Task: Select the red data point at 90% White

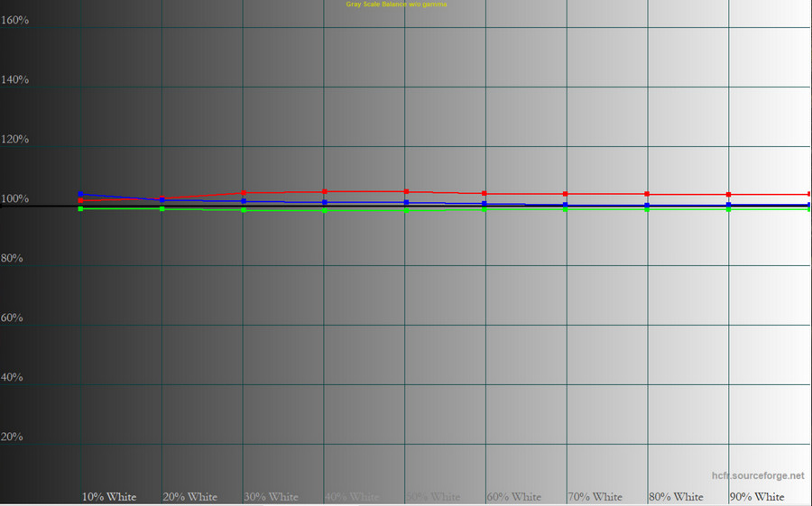Action: tap(728, 195)
